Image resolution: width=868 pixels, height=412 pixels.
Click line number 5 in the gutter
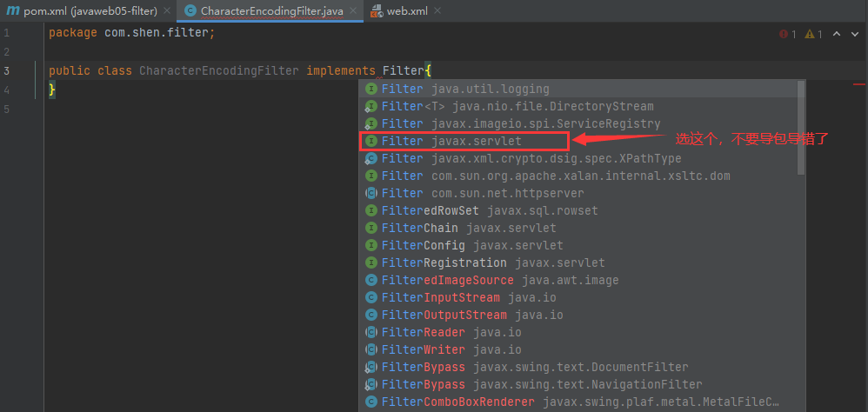tap(6, 109)
